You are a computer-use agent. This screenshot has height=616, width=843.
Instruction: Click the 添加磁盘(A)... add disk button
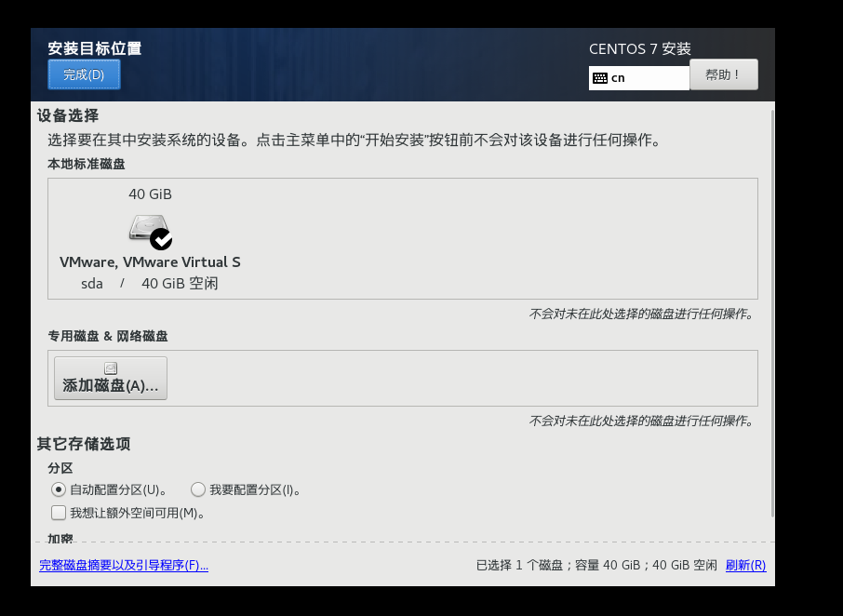[111, 378]
